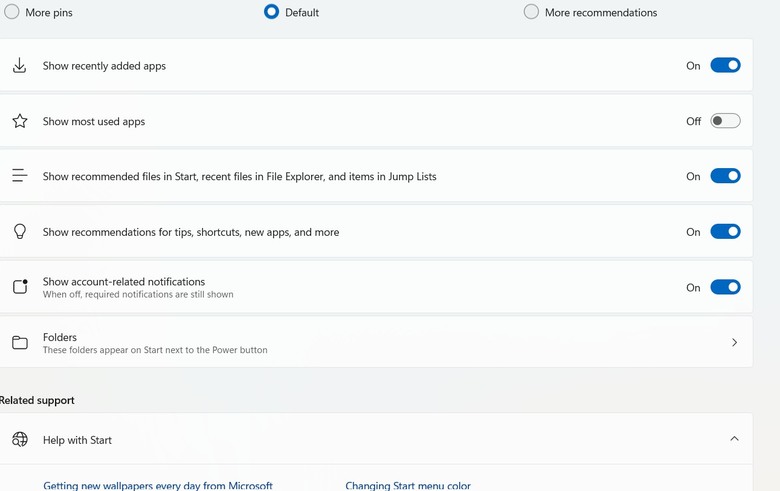This screenshot has height=491, width=780.
Task: Collapse the Help with Start section
Action: 734,438
